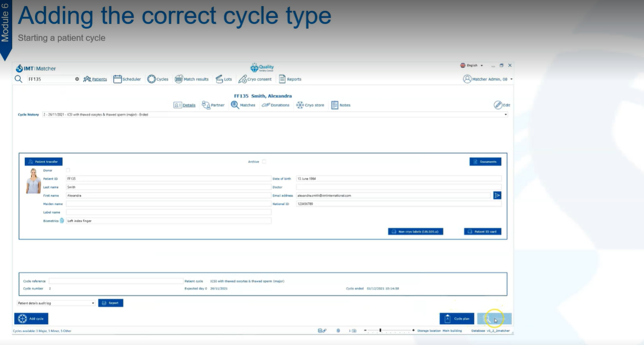
Task: Open the Patient details audit log dropdown
Action: click(93, 303)
